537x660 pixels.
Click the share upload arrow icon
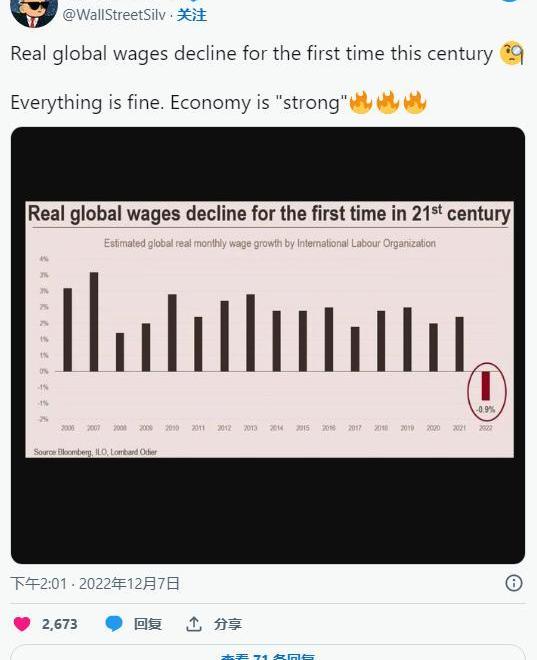(x=194, y=624)
